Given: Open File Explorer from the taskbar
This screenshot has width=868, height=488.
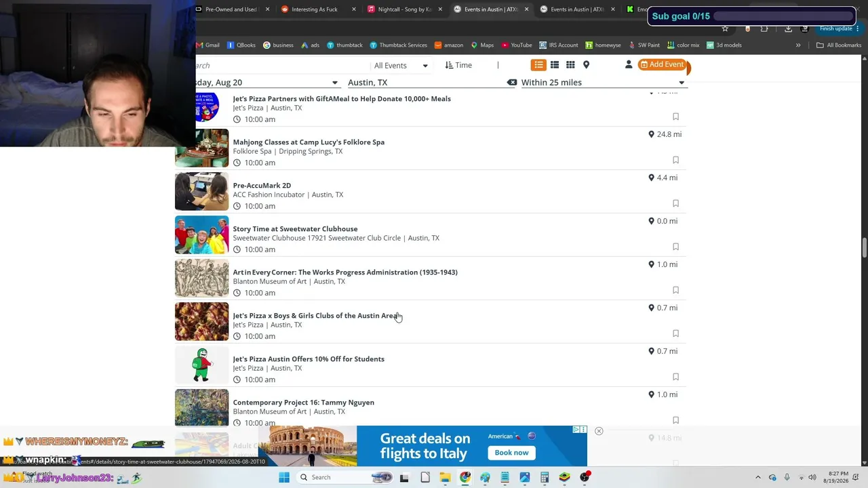Looking at the screenshot, I should click(x=445, y=477).
